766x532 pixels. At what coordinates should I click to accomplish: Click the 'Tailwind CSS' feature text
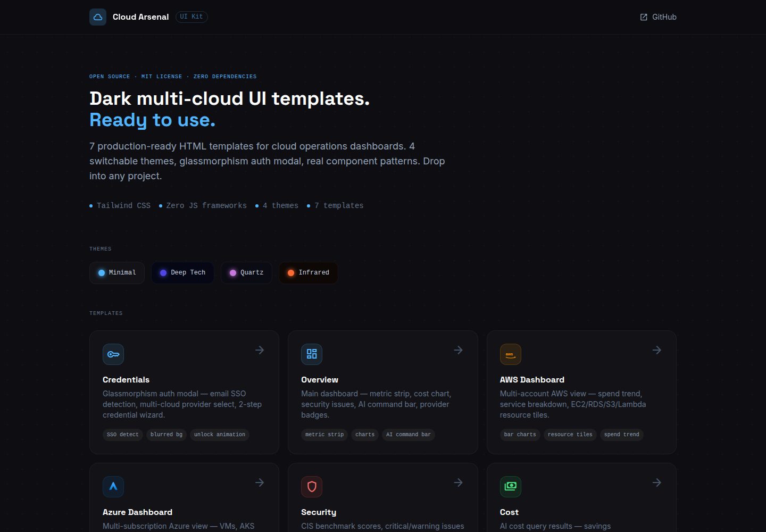tap(123, 206)
